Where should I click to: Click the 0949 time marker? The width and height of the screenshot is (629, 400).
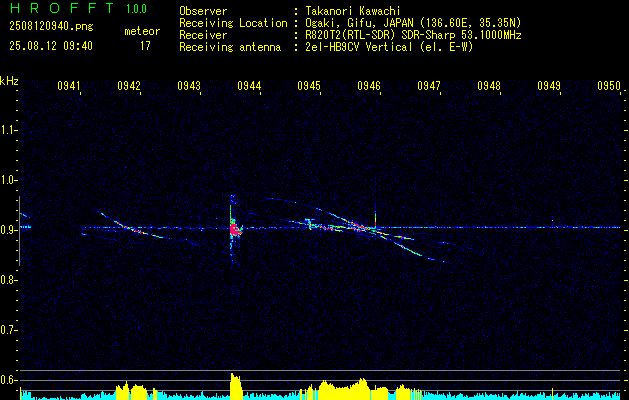tap(549, 86)
